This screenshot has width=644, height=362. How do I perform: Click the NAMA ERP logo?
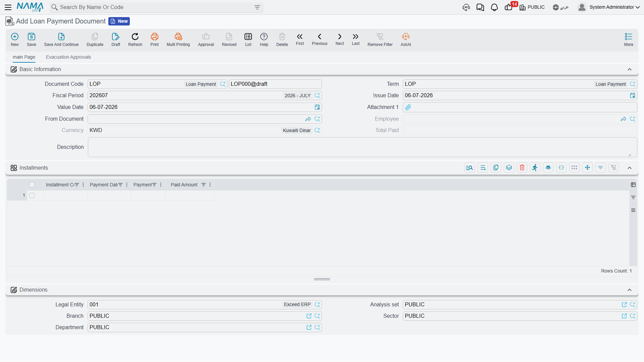coord(30,7)
